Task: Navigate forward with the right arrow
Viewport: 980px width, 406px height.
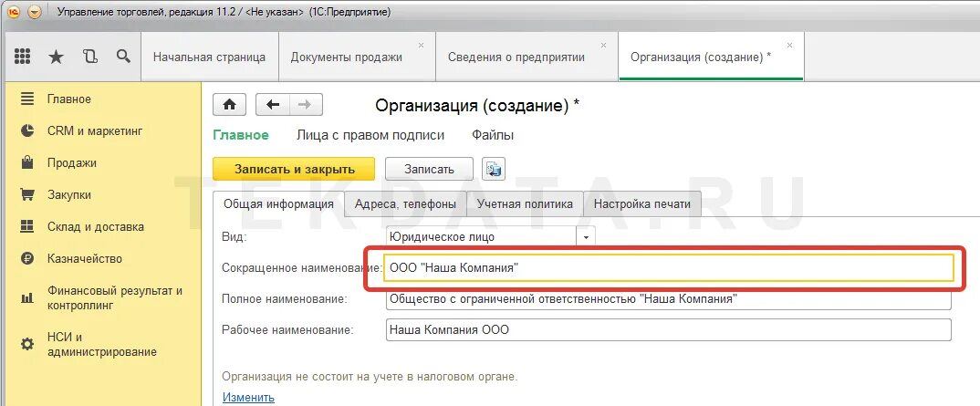Action: [305, 105]
